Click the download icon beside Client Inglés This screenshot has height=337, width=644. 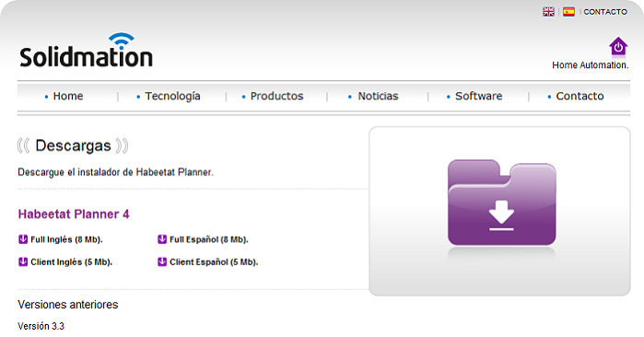(x=23, y=261)
